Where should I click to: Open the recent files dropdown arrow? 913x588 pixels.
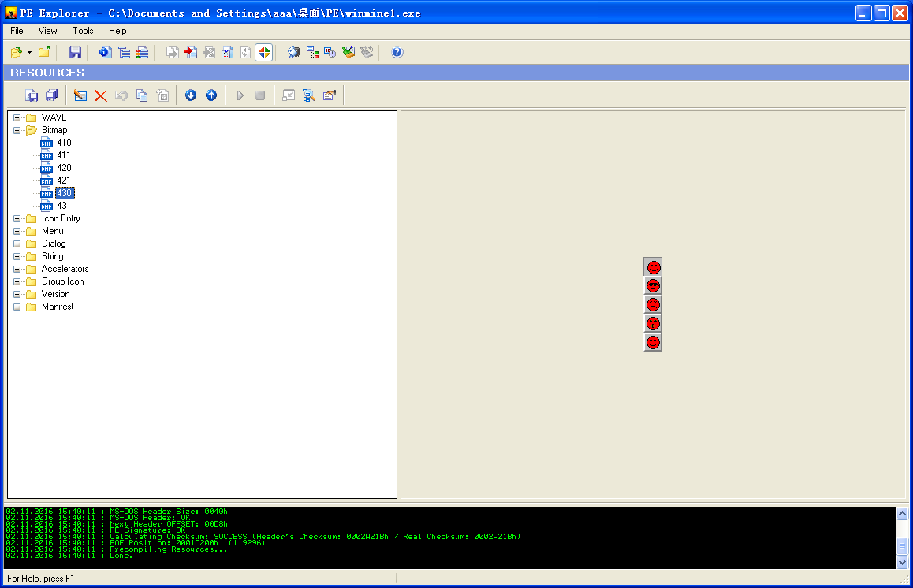coord(29,52)
